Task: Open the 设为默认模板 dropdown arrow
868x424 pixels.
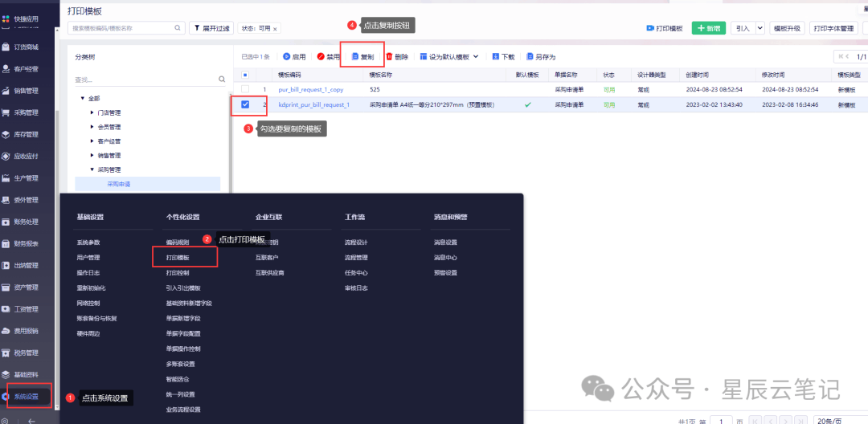Action: [476, 57]
